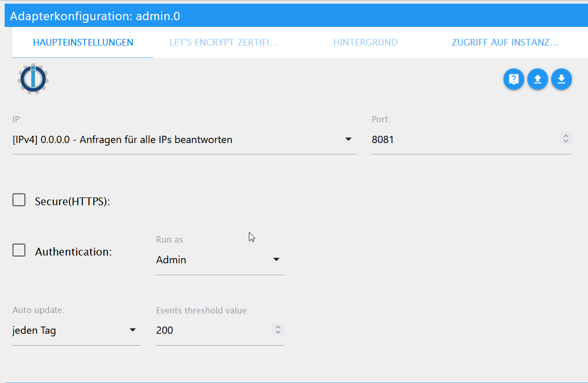Open the IP address dropdown
Viewport: 588px width, 383px height.
coord(184,139)
